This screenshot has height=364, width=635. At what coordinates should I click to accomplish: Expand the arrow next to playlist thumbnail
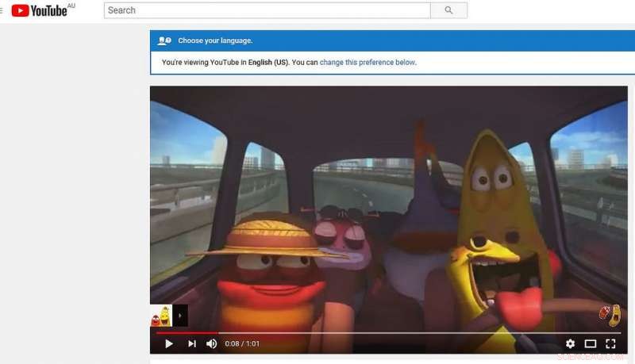pyautogui.click(x=180, y=316)
